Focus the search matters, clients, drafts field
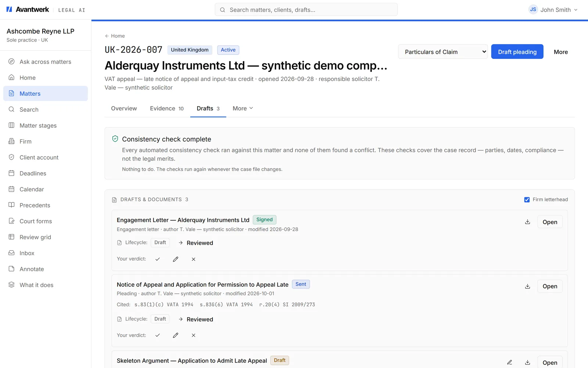The width and height of the screenshot is (588, 368). point(306,10)
